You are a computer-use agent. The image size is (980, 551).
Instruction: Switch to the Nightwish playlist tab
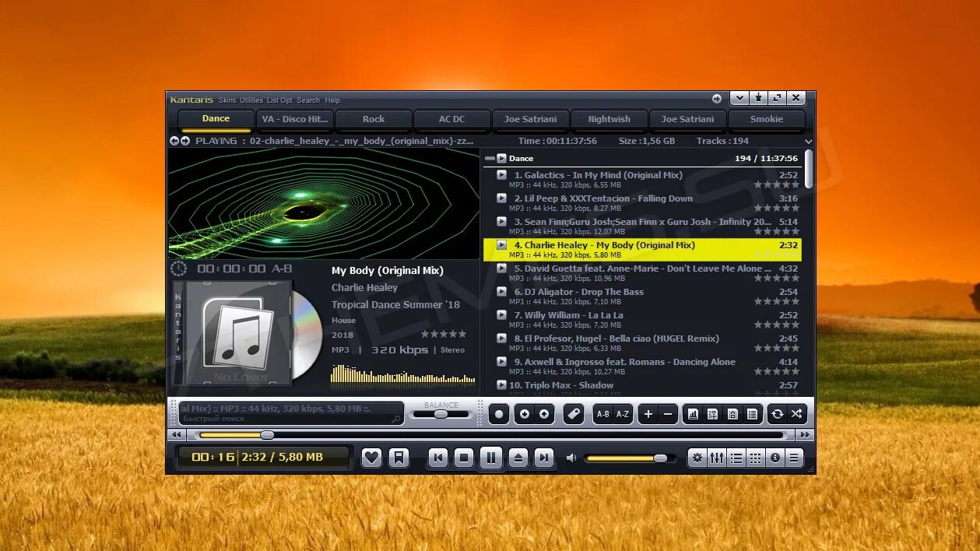click(609, 119)
